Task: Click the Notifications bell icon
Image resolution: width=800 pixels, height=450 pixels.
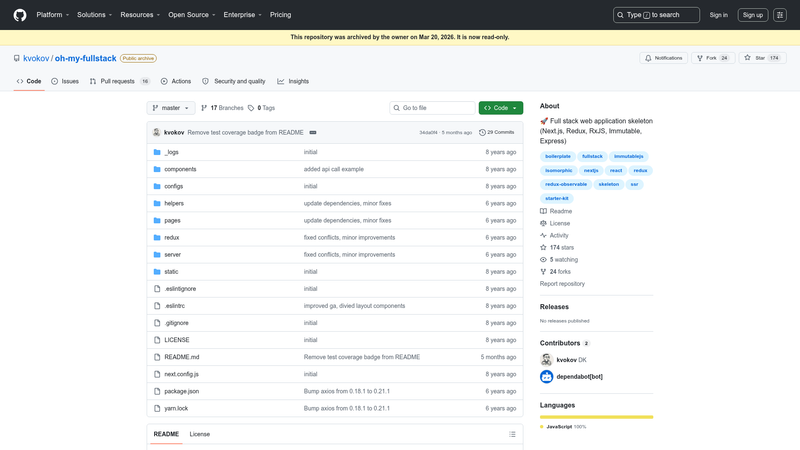Action: [x=648, y=58]
